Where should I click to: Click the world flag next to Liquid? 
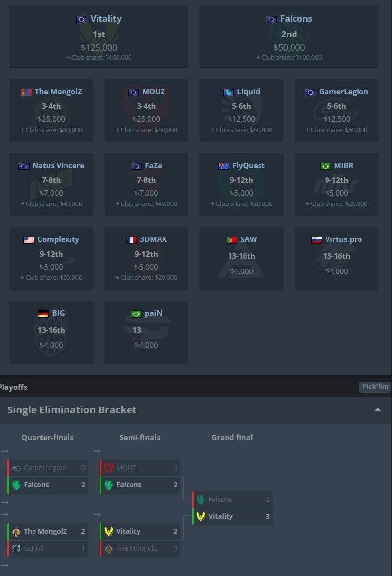click(229, 92)
